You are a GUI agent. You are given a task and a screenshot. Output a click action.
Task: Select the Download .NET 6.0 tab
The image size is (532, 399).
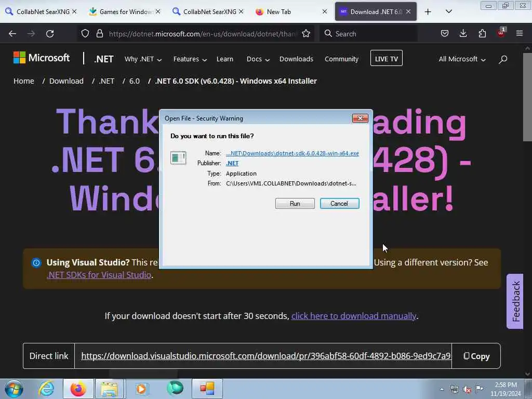[x=371, y=12]
